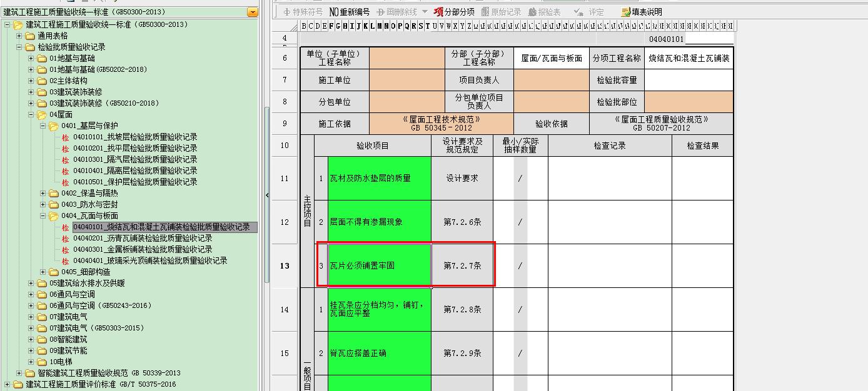The width and height of the screenshot is (868, 391).
Task: Click the 报验表 inspection form icon
Action: coord(533,12)
